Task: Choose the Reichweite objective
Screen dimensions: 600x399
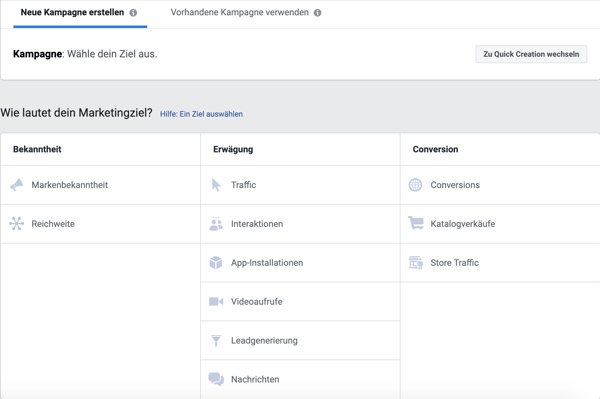Action: (101, 224)
